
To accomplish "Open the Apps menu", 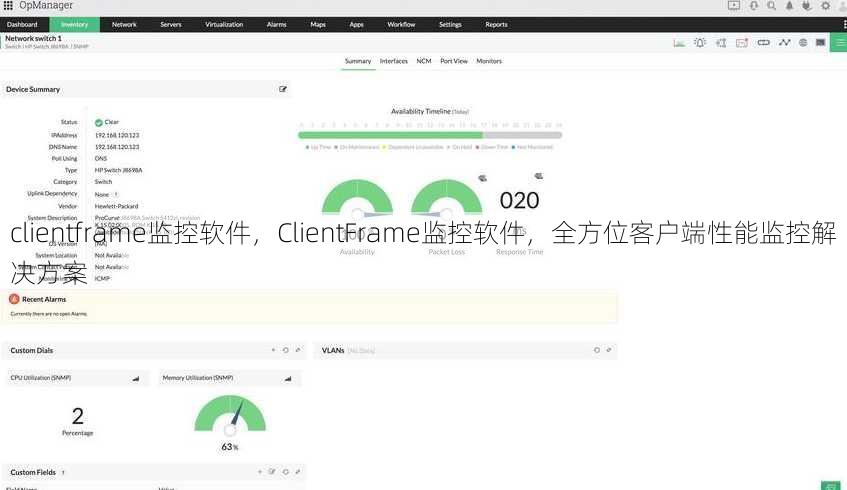I will click(357, 24).
